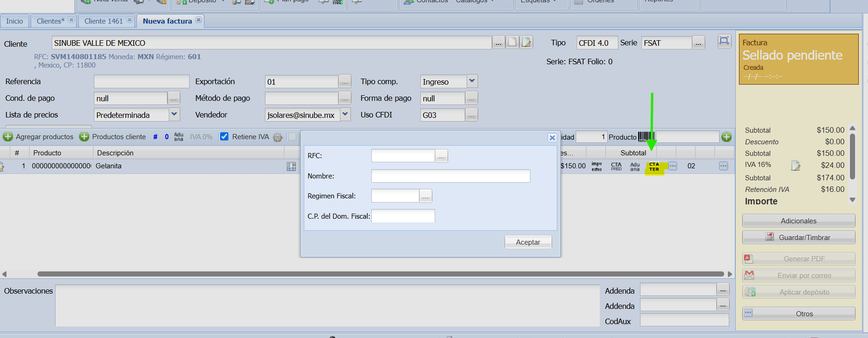Select the Nueva factura tab
This screenshot has height=338, width=868.
pyautogui.click(x=167, y=21)
